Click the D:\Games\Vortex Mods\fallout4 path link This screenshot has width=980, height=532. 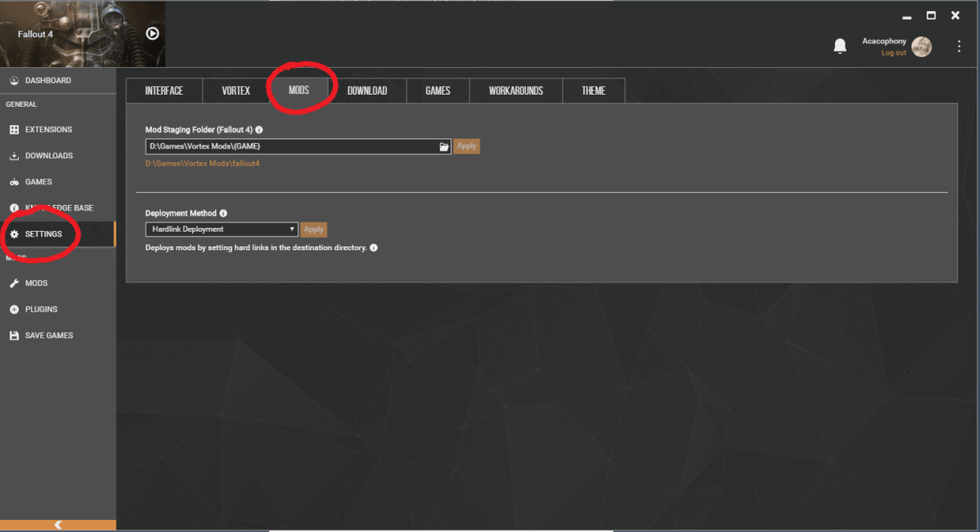[203, 163]
